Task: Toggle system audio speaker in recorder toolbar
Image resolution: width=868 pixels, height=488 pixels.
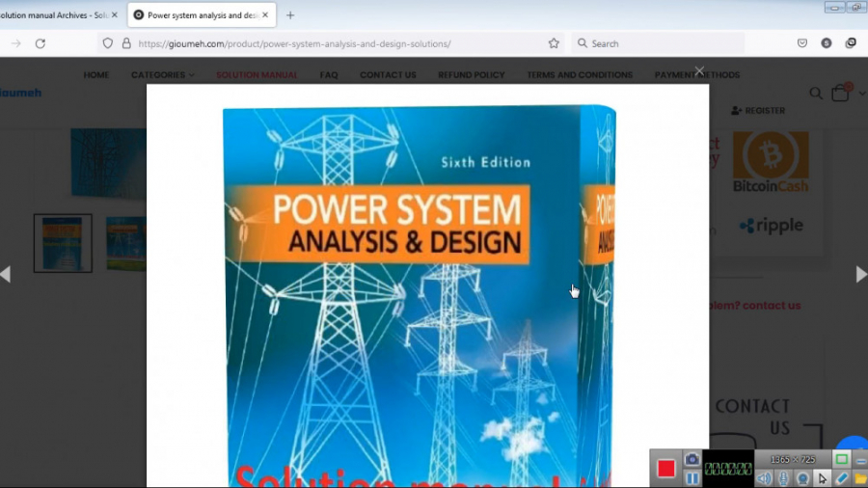Action: [x=764, y=478]
